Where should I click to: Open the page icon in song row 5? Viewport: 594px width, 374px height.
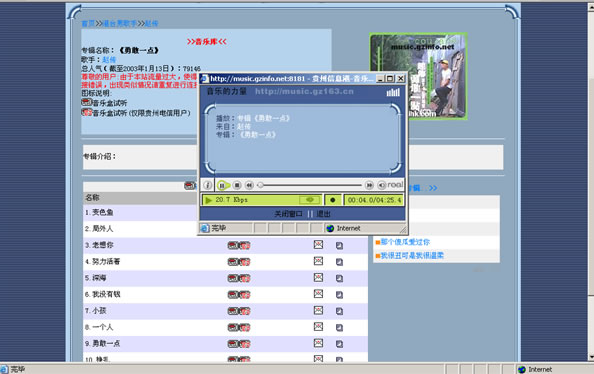339,279
